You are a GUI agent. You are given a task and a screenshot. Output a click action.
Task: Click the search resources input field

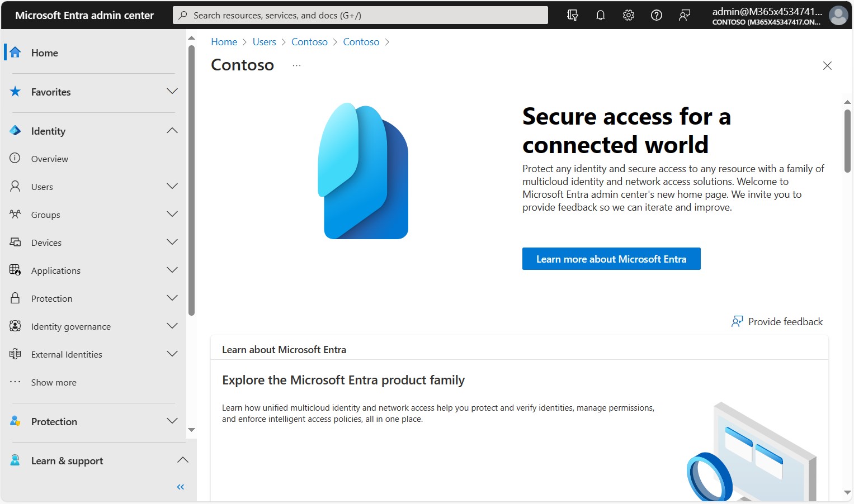[361, 15]
